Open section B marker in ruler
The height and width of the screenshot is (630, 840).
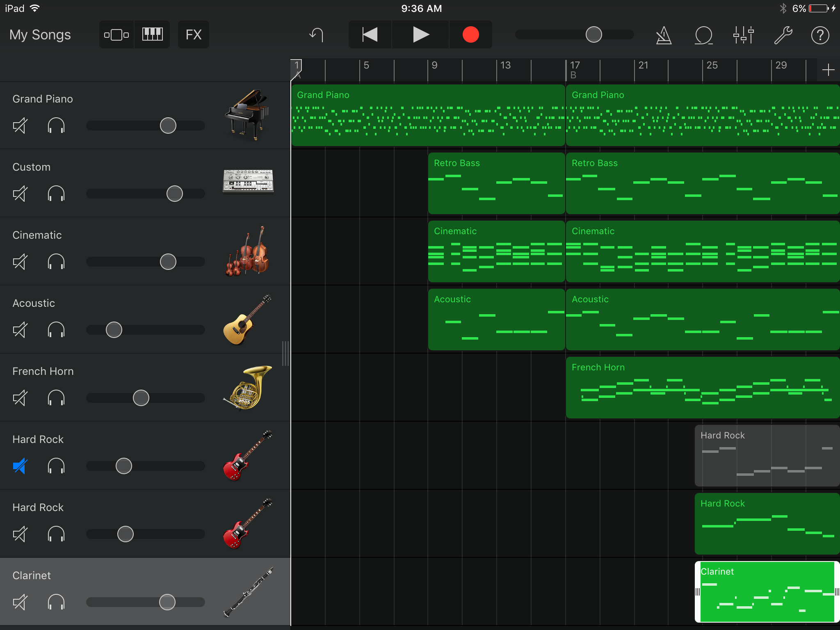click(x=573, y=75)
